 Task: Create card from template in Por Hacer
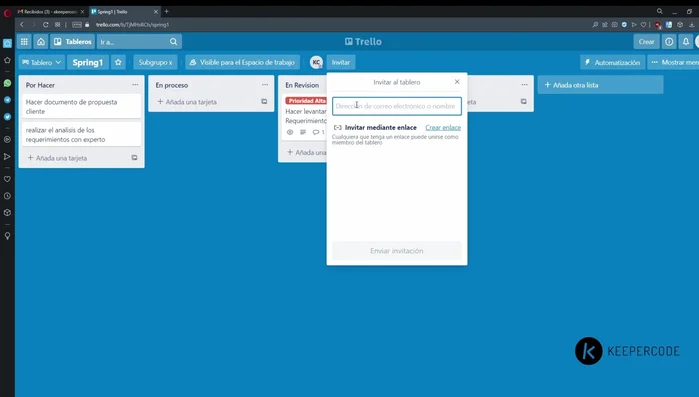[x=134, y=158]
